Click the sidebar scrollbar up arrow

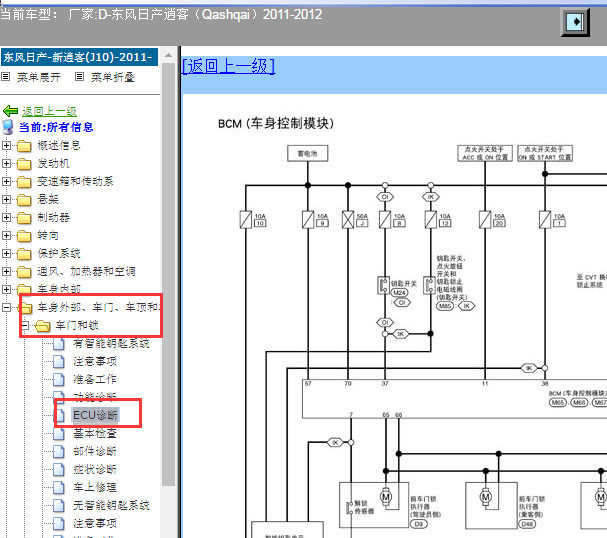click(x=168, y=55)
